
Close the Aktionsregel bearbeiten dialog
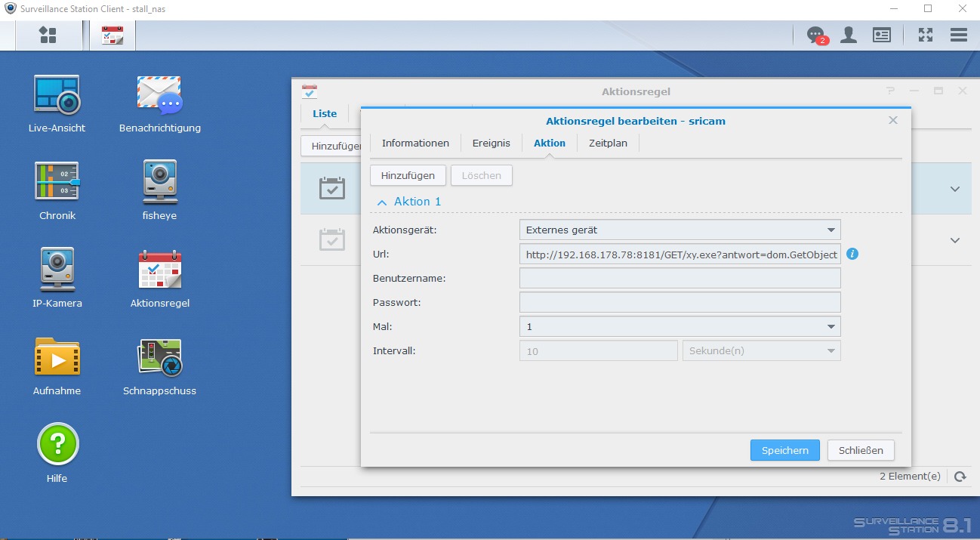click(893, 120)
